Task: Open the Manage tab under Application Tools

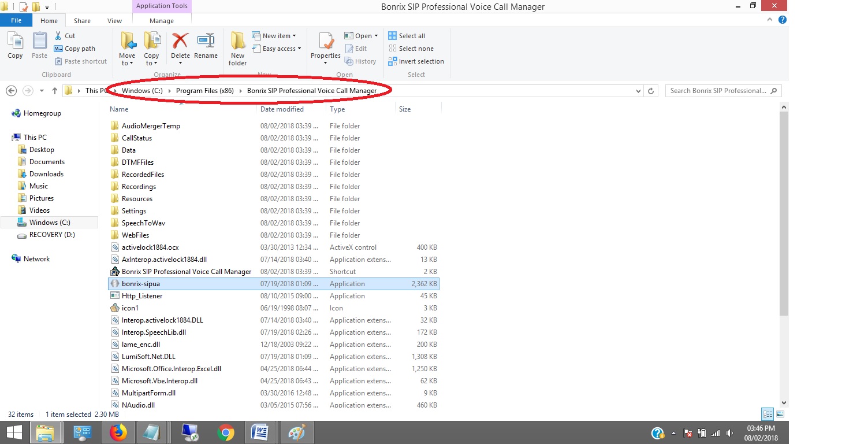Action: 162,21
